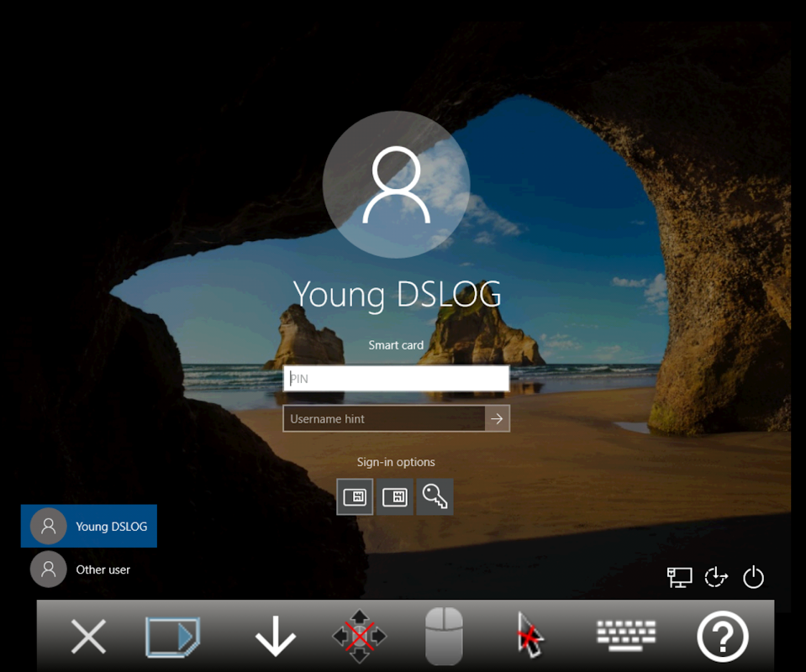Open the network connection icon
The height and width of the screenshot is (672, 806).
pos(679,577)
